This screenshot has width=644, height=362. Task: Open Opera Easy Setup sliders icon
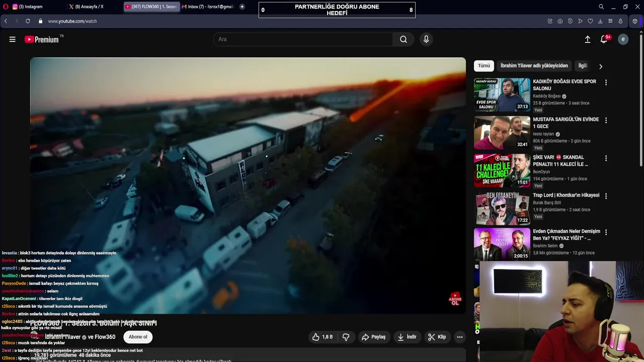point(610,21)
